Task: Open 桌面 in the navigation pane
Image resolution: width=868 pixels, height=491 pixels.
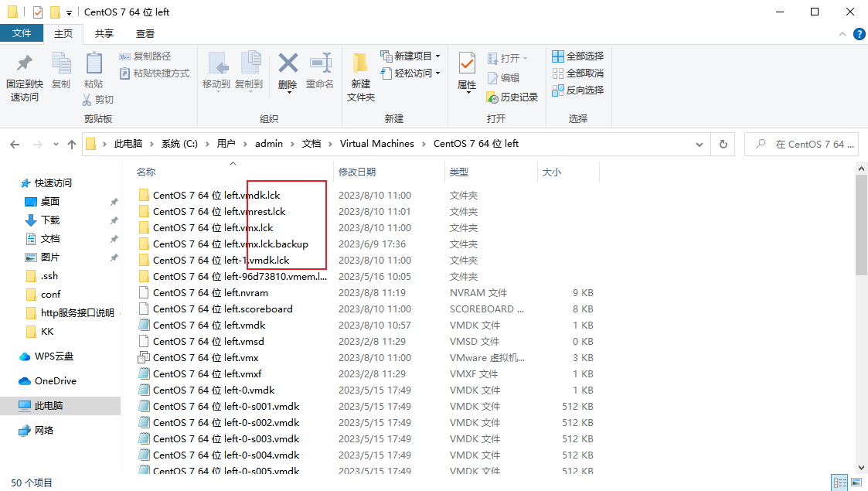Action: tap(50, 202)
